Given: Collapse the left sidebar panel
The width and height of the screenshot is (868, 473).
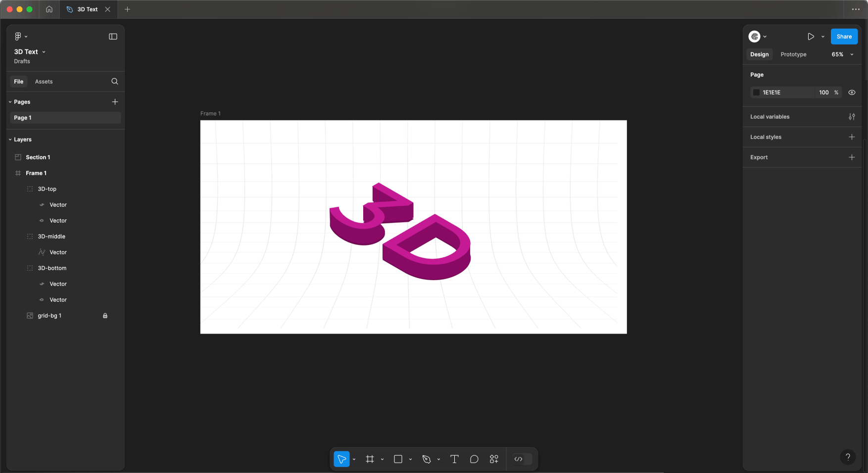Looking at the screenshot, I should (x=113, y=37).
